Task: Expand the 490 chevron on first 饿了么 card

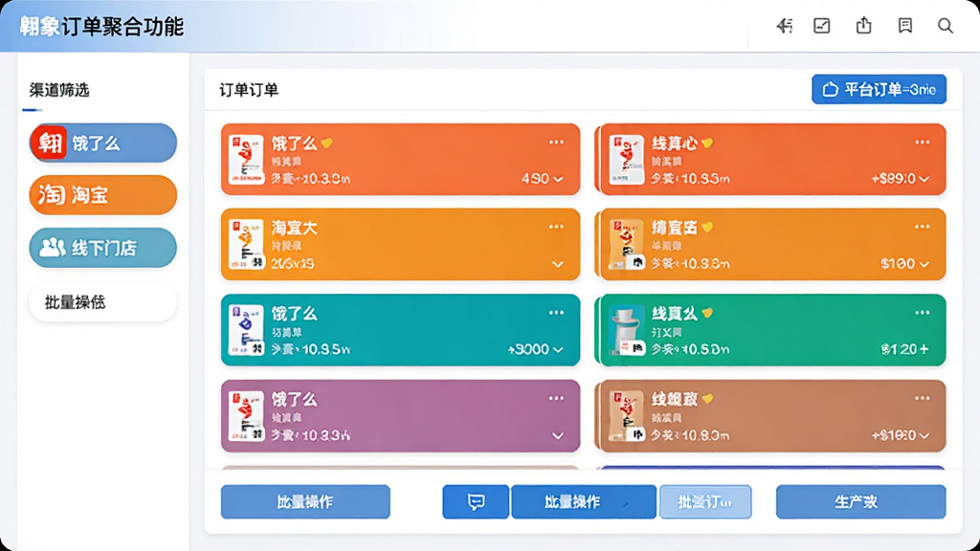Action: [558, 179]
